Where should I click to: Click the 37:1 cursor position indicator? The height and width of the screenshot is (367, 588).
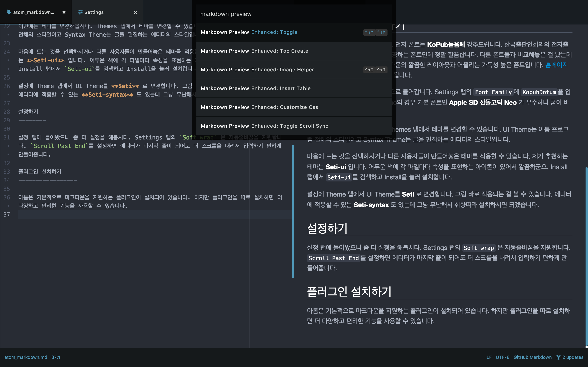55,357
